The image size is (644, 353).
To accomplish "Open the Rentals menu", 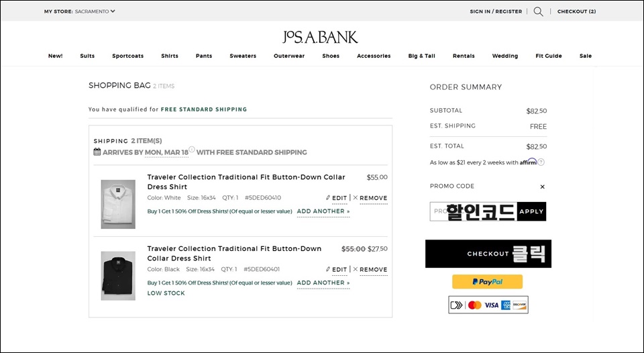I will 464,56.
